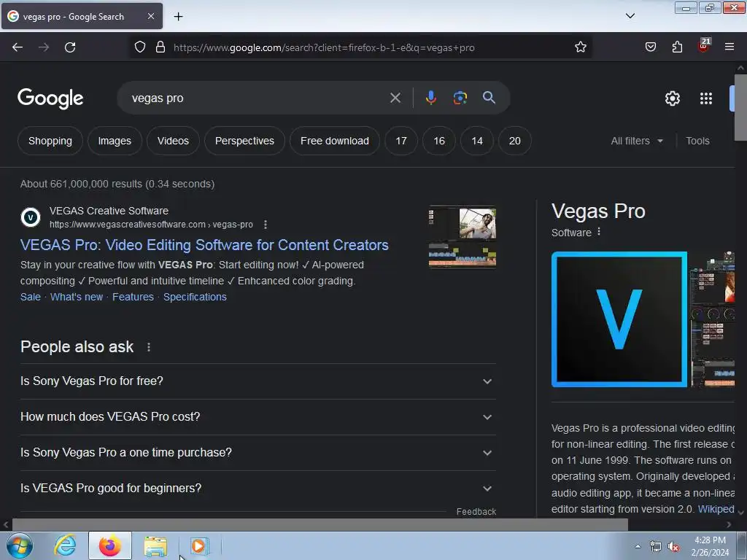View site security padlock info
747x560 pixels.
point(160,47)
